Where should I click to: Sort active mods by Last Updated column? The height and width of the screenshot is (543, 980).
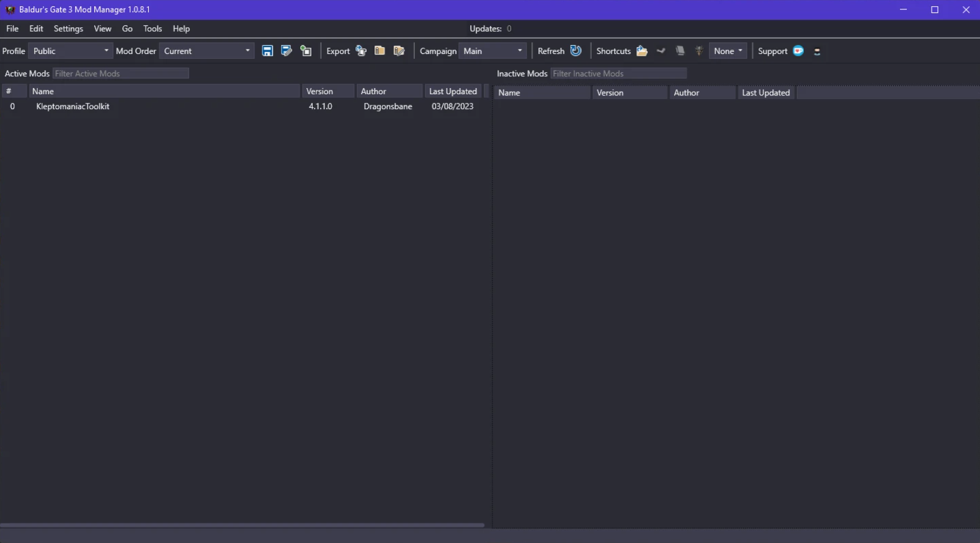453,91
